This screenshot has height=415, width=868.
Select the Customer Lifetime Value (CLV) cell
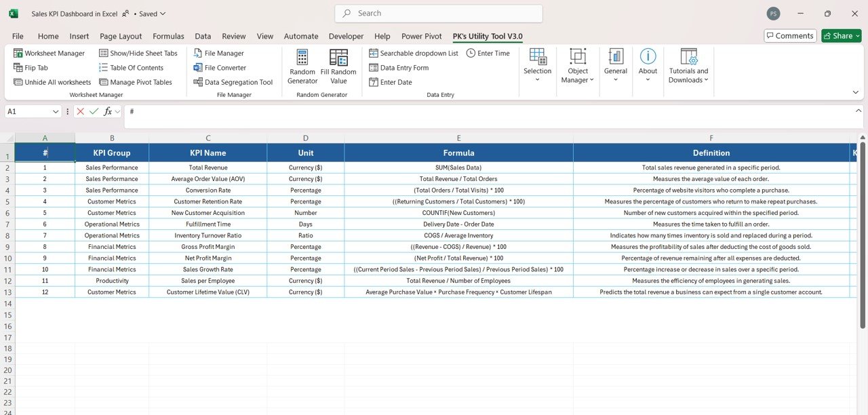tap(208, 292)
